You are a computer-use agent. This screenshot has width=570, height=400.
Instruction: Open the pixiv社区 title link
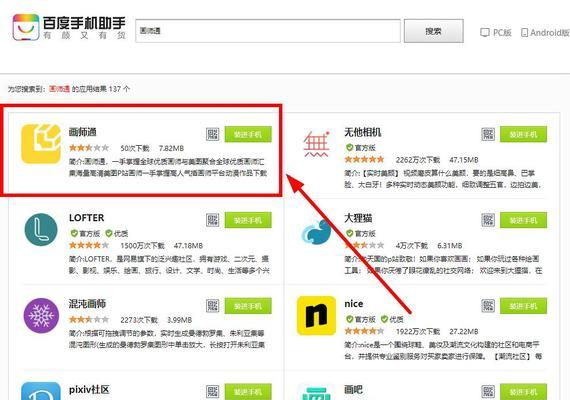(89, 389)
